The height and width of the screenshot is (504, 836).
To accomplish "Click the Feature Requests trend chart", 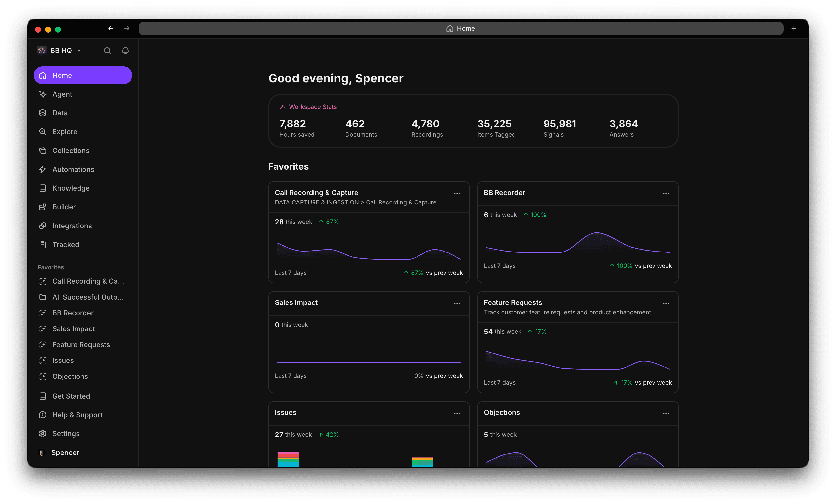I will 578,360.
